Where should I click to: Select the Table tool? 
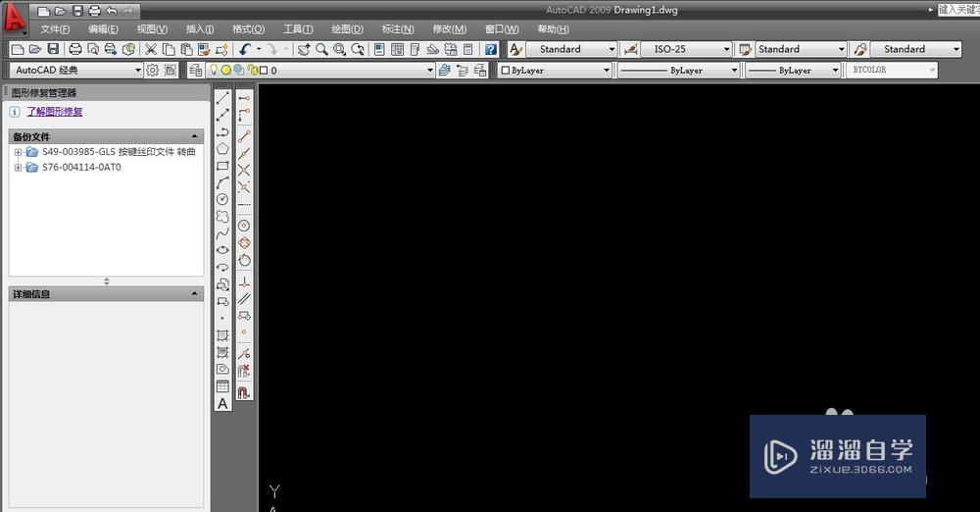click(222, 386)
